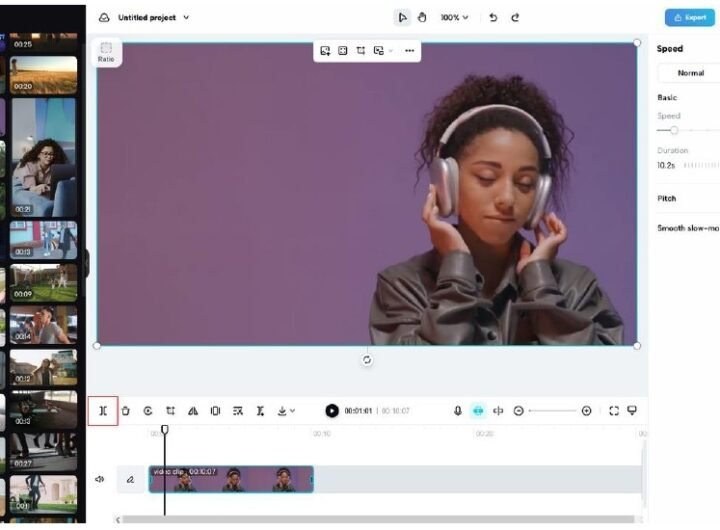Viewport: 720px width, 530px height.
Task: Undo the last action
Action: 493,18
